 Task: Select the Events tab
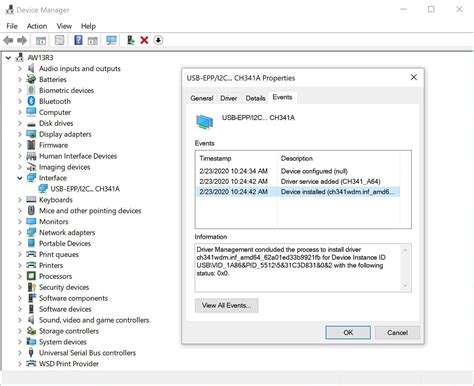[x=282, y=97]
